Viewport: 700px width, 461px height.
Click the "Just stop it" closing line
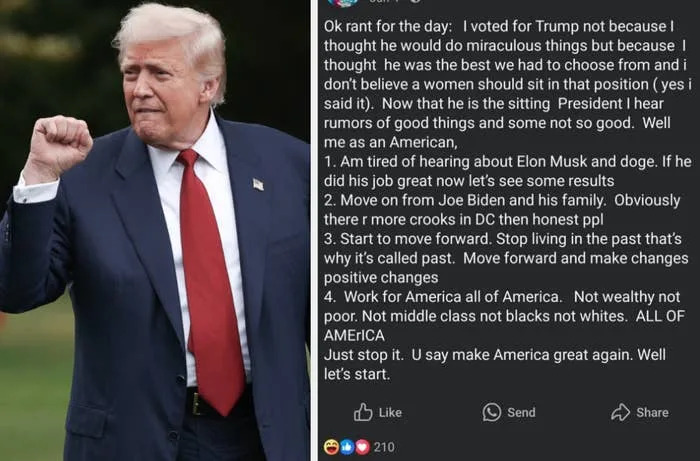(x=495, y=364)
